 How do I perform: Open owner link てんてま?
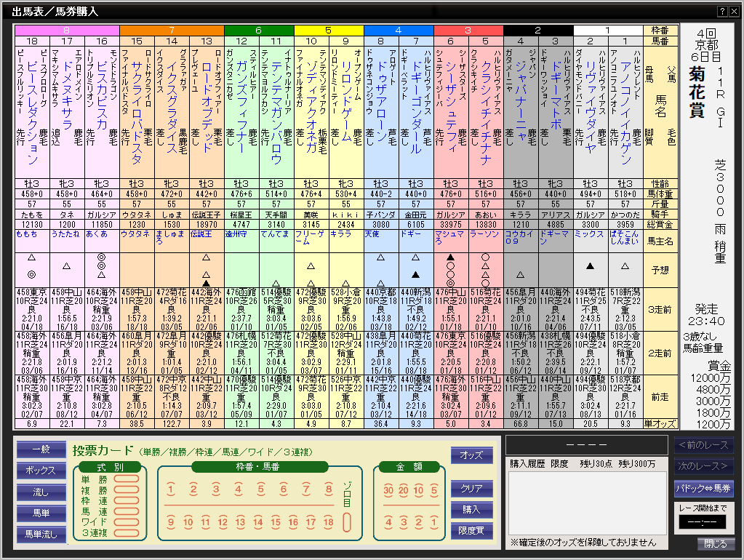(x=275, y=234)
